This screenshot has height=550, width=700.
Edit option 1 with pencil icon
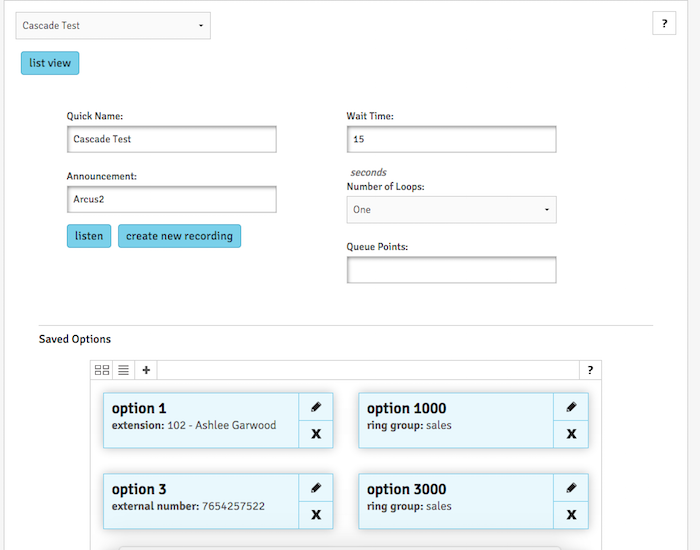tap(316, 407)
